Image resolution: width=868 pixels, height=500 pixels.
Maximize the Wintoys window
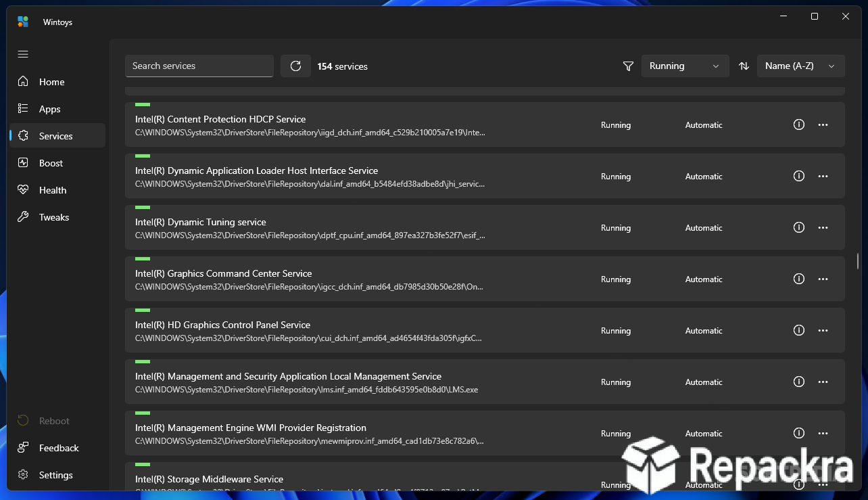pos(815,16)
